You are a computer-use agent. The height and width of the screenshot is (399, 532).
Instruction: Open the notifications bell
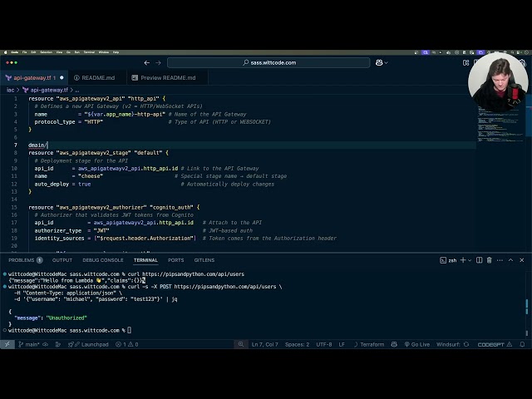522,344
